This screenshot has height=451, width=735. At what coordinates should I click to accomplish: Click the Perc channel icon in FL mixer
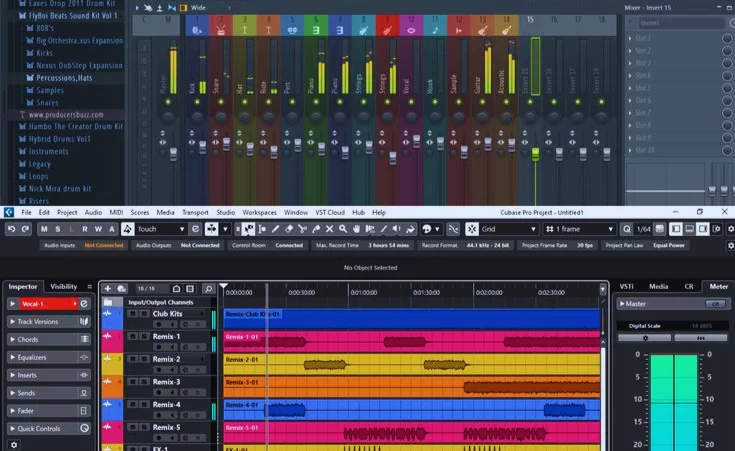pos(292,30)
